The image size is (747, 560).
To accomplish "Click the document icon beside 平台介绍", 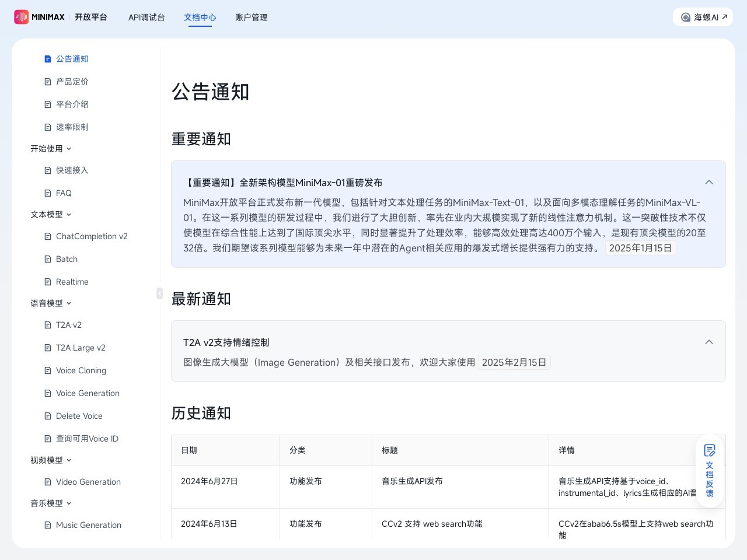I will [48, 104].
